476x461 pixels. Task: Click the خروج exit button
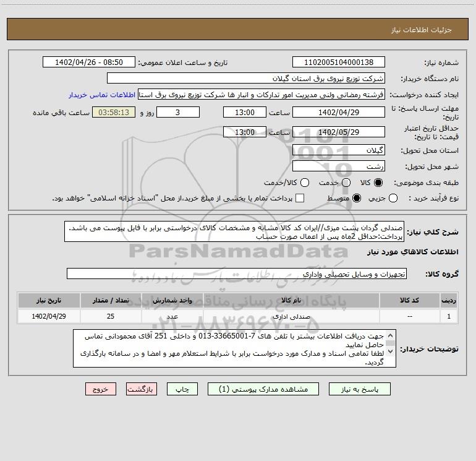(x=101, y=389)
